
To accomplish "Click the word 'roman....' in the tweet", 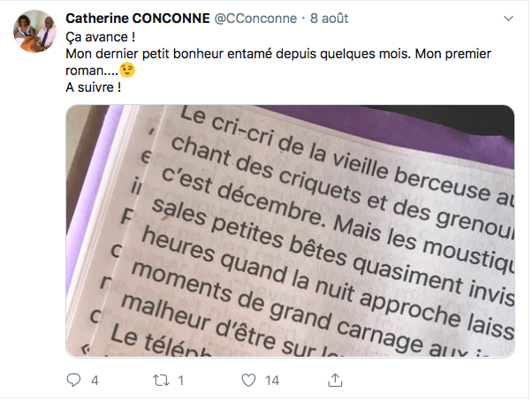I will tap(92, 71).
